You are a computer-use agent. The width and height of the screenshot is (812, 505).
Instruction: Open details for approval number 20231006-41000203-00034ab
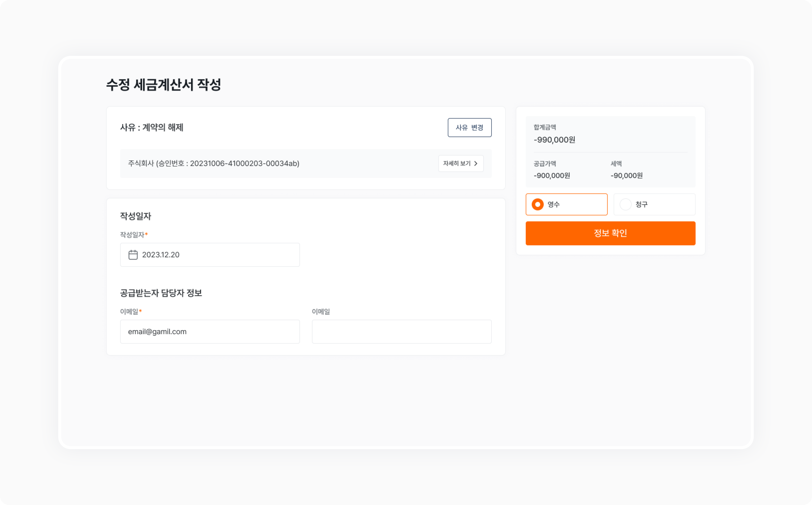(x=461, y=163)
